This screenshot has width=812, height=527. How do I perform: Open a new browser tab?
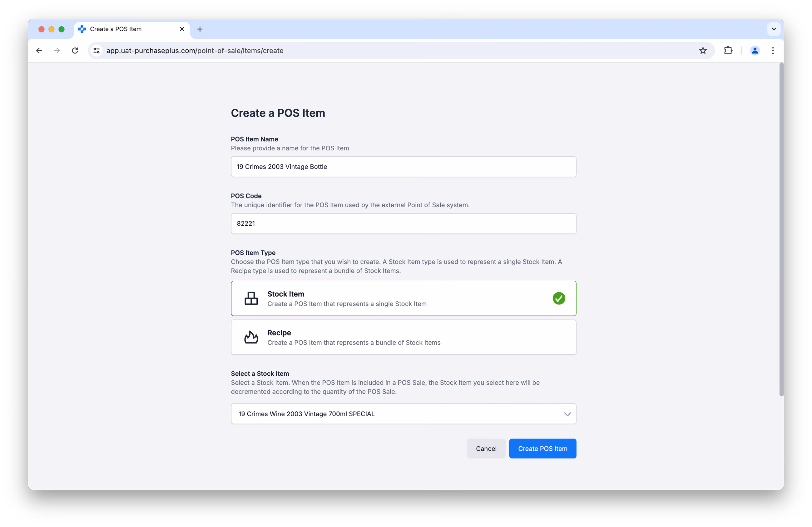click(200, 29)
